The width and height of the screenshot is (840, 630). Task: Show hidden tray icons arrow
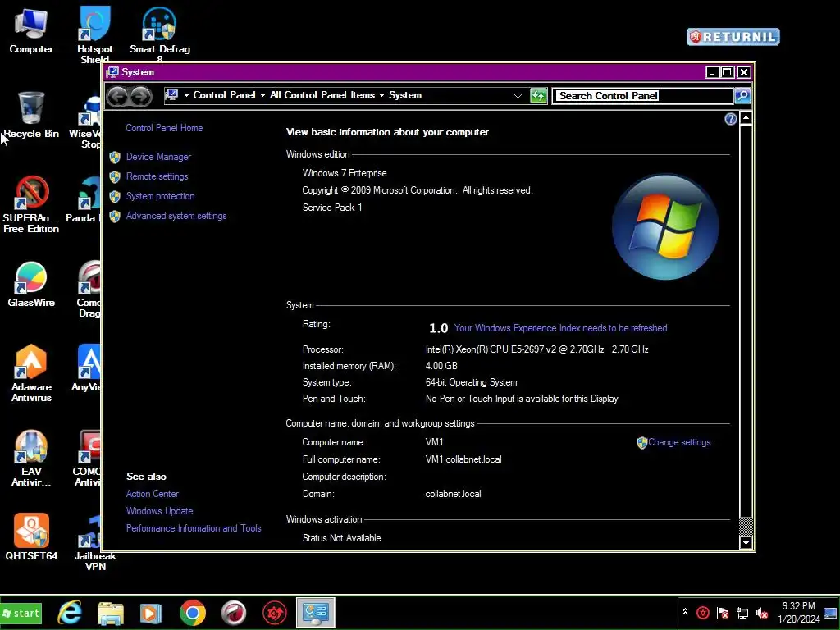(x=685, y=612)
